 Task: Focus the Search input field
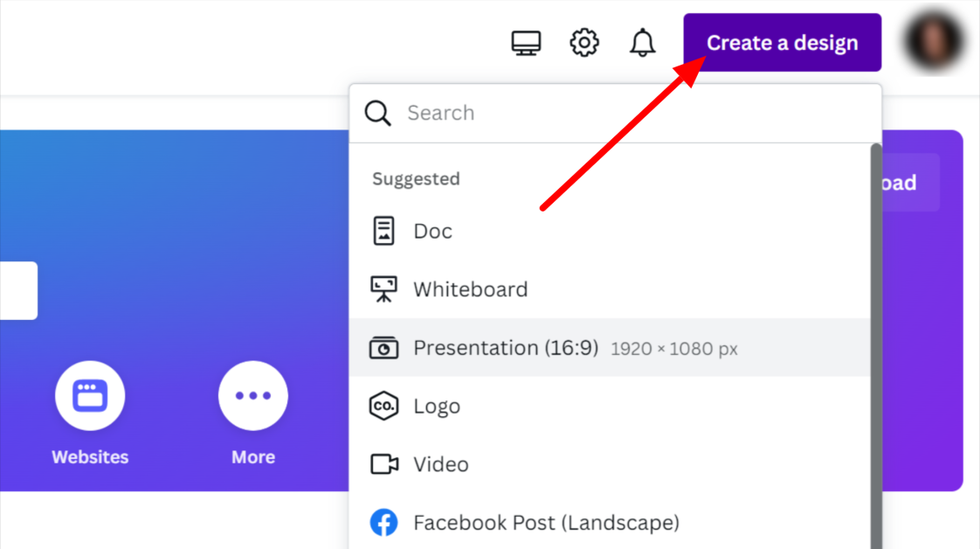(x=615, y=113)
